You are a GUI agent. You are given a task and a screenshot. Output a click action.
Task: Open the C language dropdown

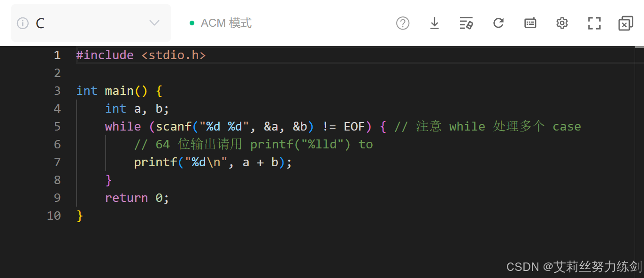pyautogui.click(x=91, y=23)
